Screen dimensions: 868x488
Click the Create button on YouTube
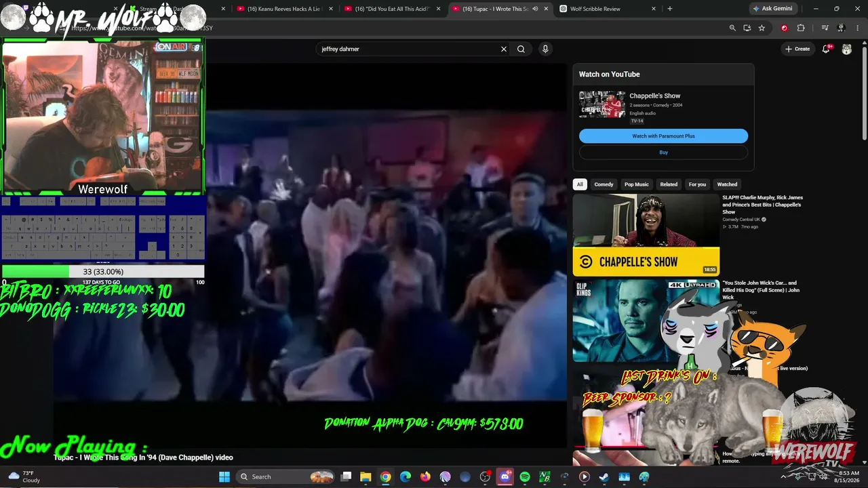[797, 49]
